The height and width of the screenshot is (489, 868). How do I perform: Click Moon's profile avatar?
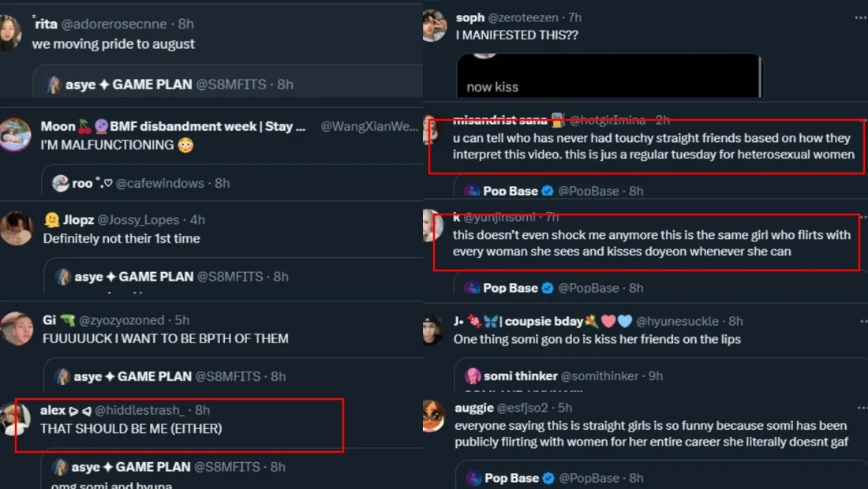pos(16,134)
